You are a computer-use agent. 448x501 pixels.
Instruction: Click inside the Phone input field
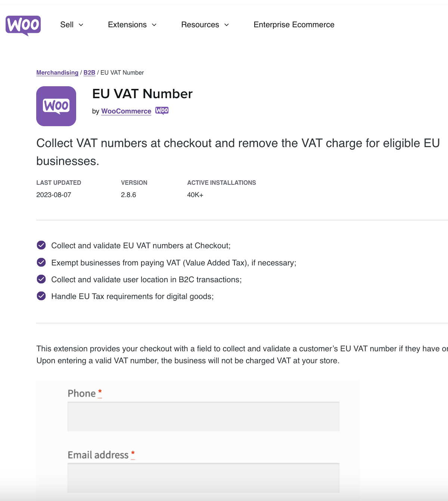click(203, 416)
